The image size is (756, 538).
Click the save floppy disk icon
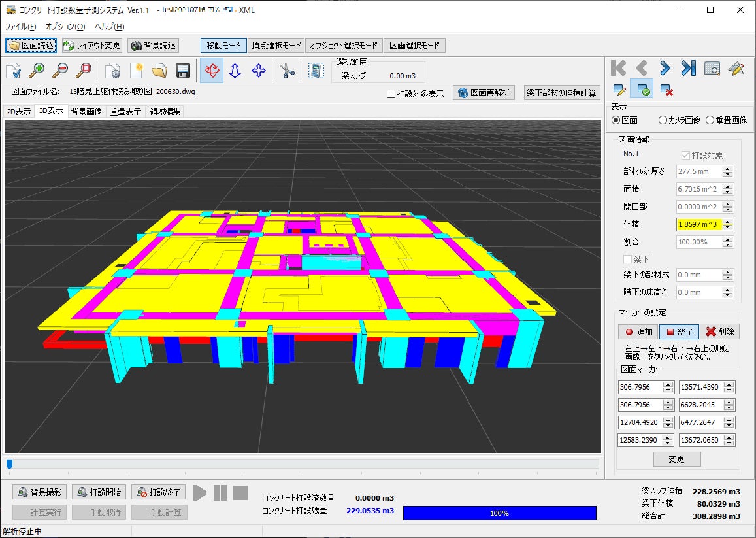(x=183, y=71)
